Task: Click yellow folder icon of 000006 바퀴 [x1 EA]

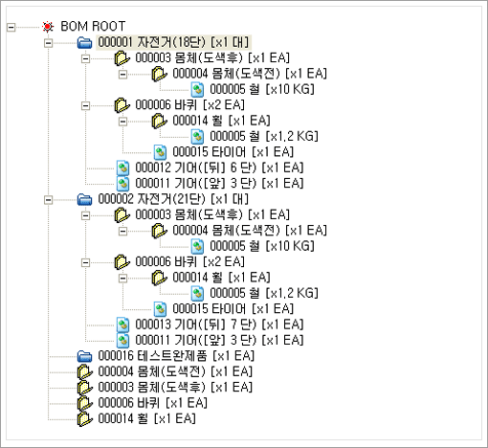Action: point(85,403)
